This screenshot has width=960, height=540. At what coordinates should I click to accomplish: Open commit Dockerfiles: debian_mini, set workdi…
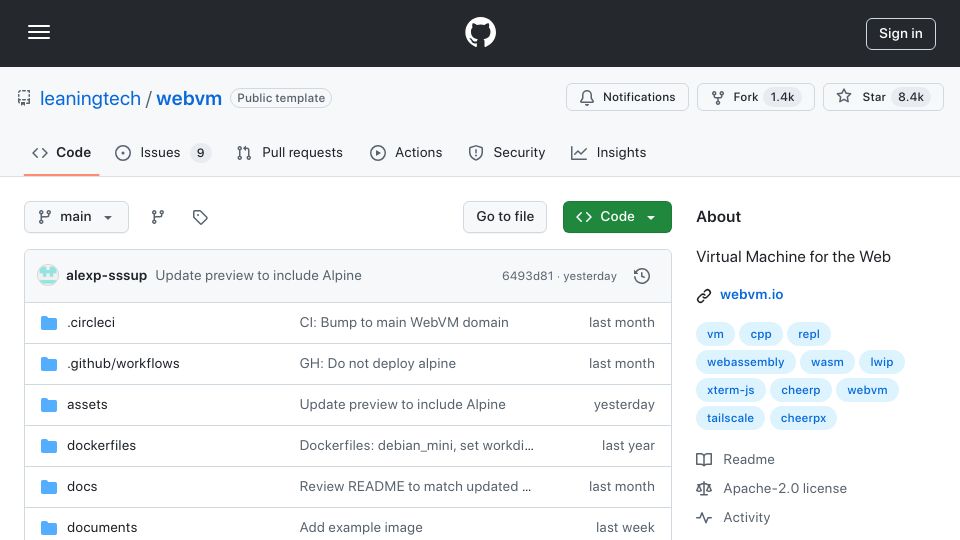point(416,446)
